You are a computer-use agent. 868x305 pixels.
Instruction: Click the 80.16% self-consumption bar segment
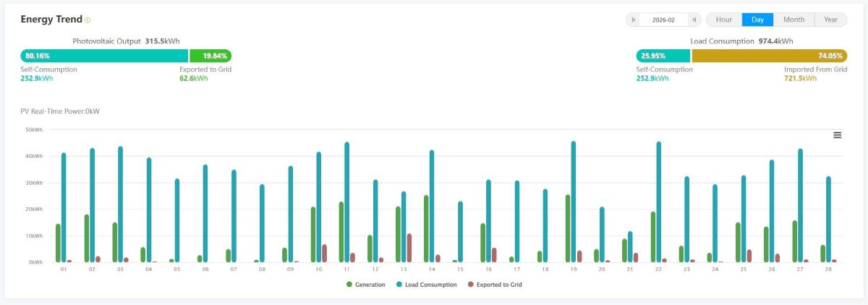pos(104,56)
